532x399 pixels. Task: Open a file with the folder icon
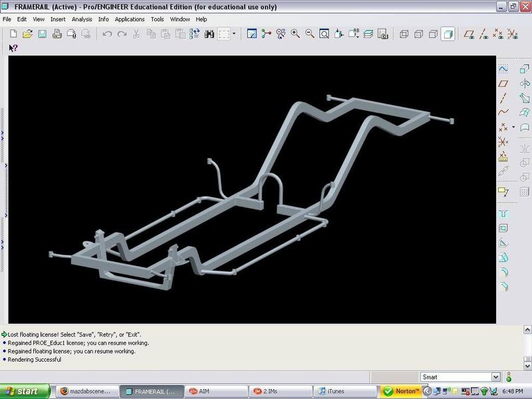(x=27, y=33)
